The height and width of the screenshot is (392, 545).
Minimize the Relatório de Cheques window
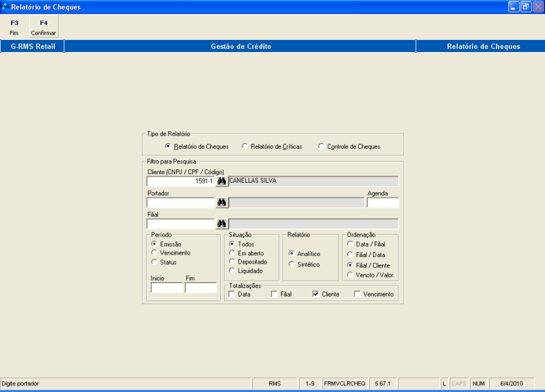514,7
